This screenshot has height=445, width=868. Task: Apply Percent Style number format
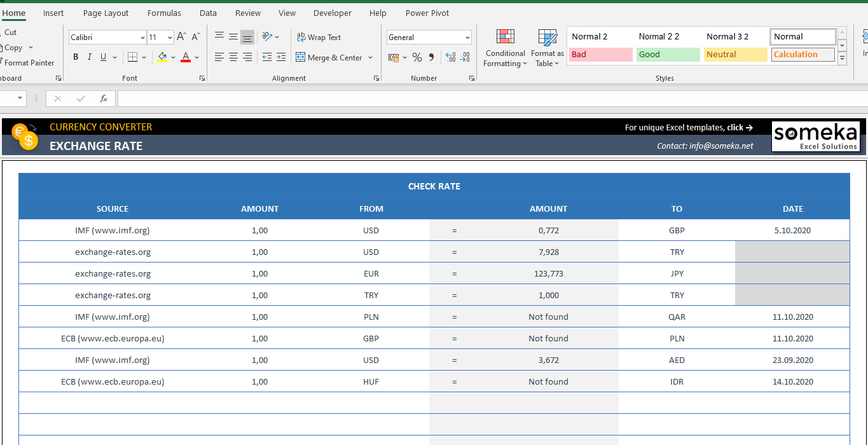point(417,58)
